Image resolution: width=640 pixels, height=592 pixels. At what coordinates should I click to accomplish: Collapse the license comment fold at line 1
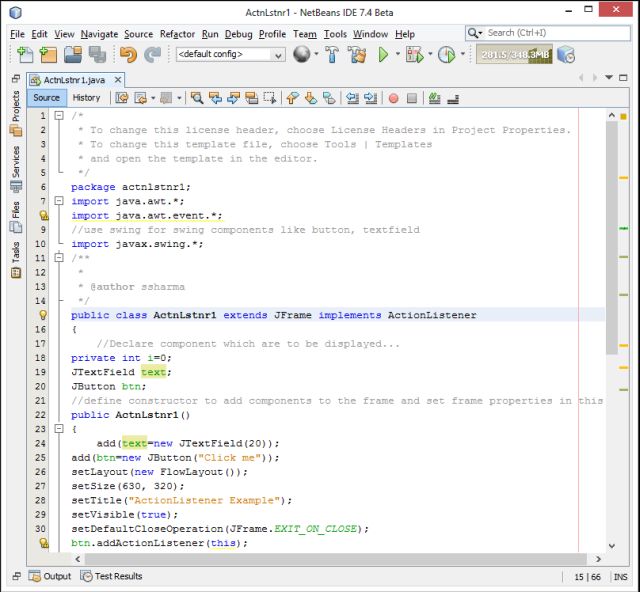[x=59, y=115]
